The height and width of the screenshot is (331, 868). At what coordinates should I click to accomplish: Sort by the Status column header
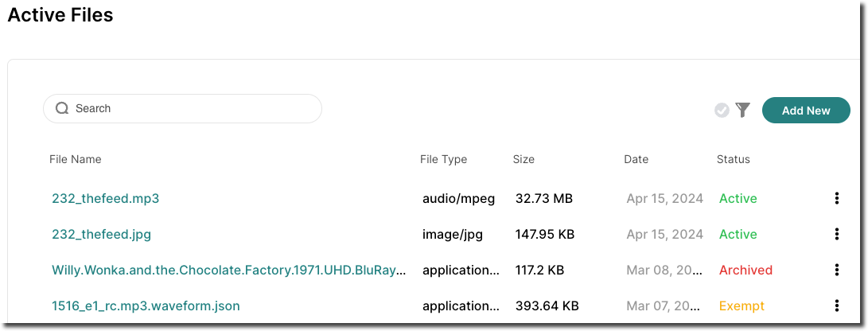click(733, 159)
